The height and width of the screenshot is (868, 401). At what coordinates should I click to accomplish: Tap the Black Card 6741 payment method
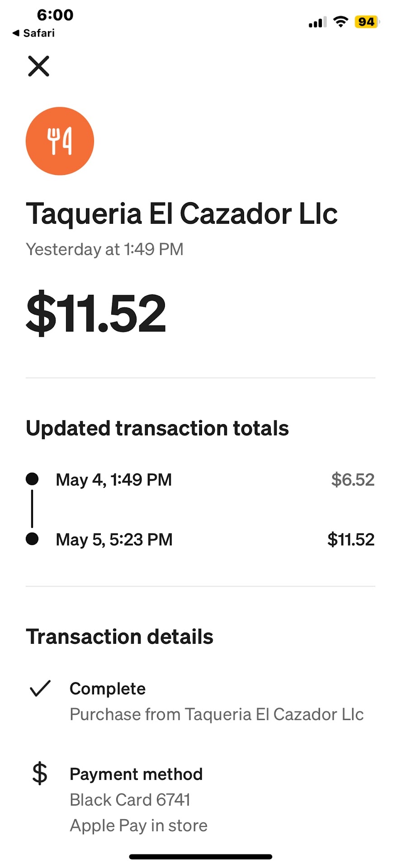pos(130,800)
